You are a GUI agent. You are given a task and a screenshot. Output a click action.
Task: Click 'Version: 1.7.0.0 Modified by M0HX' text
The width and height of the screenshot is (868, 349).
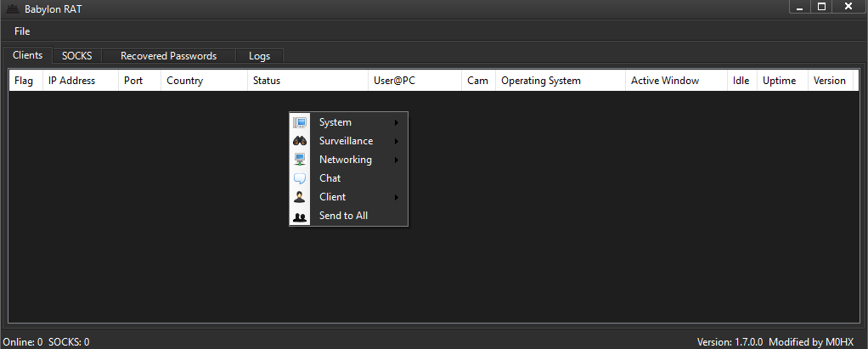coord(775,342)
